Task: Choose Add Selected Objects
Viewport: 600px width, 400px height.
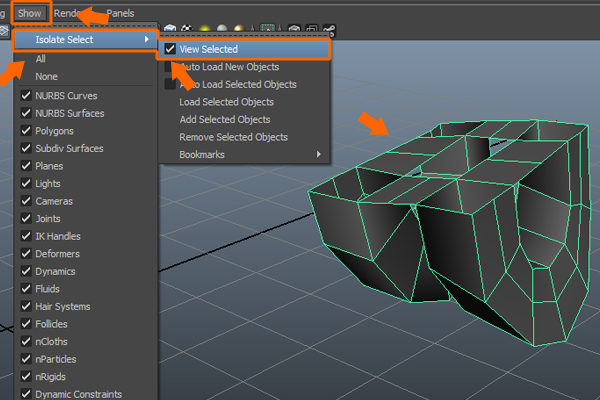Action: click(225, 120)
